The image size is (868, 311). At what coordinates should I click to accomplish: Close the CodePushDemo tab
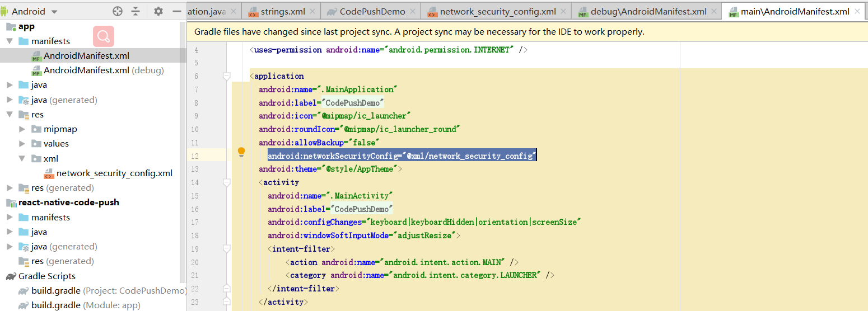[413, 11]
